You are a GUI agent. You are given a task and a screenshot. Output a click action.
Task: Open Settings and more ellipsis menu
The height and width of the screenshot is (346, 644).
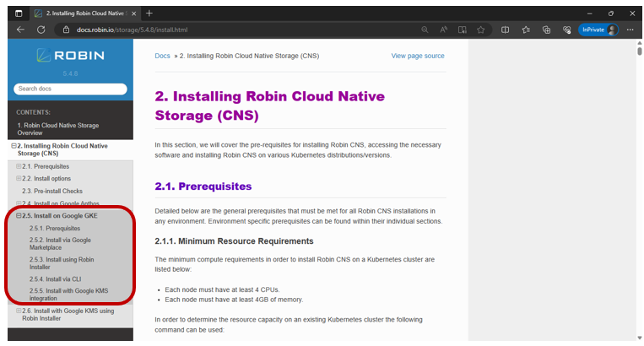tap(630, 30)
